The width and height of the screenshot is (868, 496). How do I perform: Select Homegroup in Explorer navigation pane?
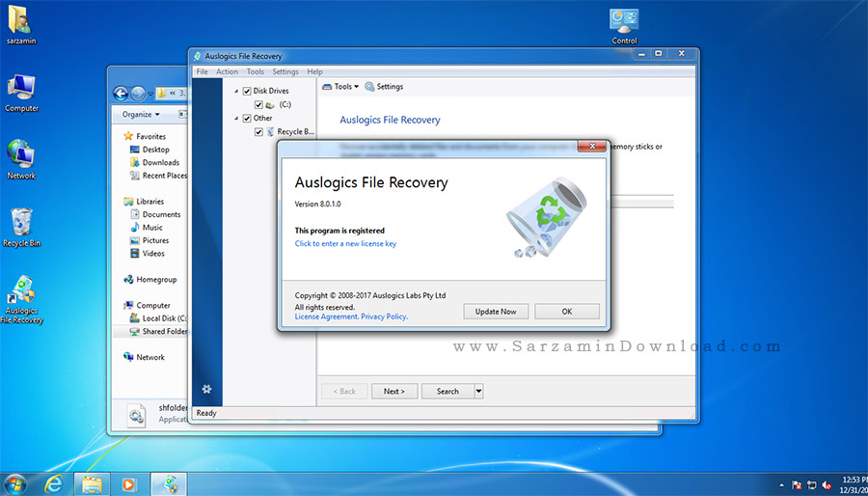pos(150,280)
